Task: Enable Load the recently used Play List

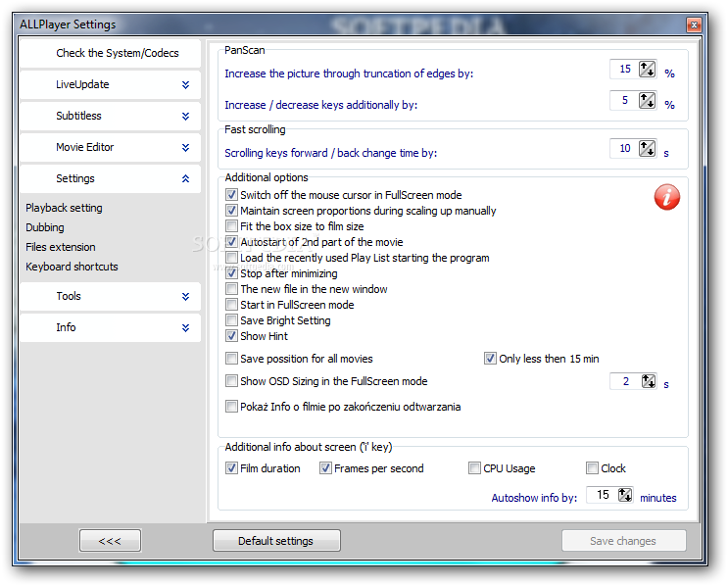Action: pos(231,258)
